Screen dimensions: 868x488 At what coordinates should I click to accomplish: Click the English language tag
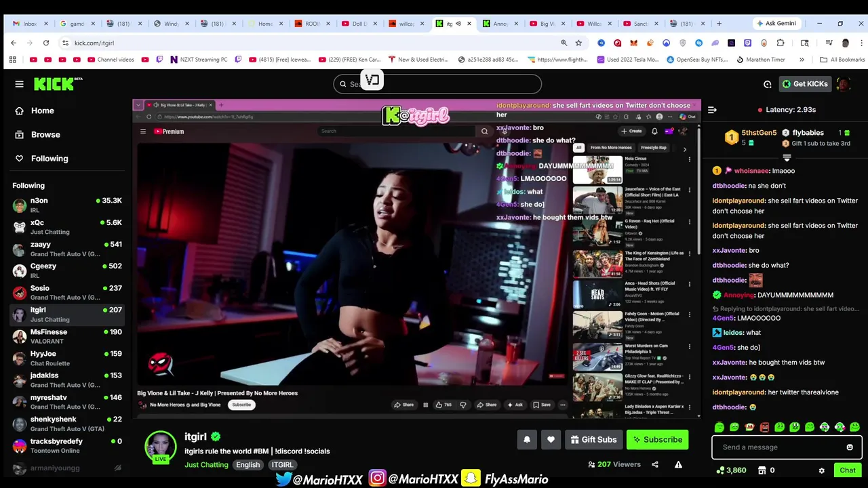248,465
